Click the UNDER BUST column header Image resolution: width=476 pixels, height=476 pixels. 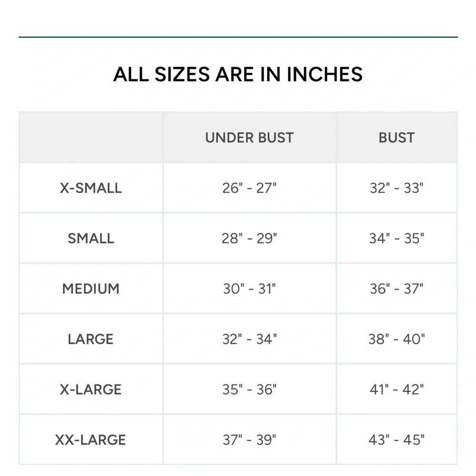click(x=249, y=138)
